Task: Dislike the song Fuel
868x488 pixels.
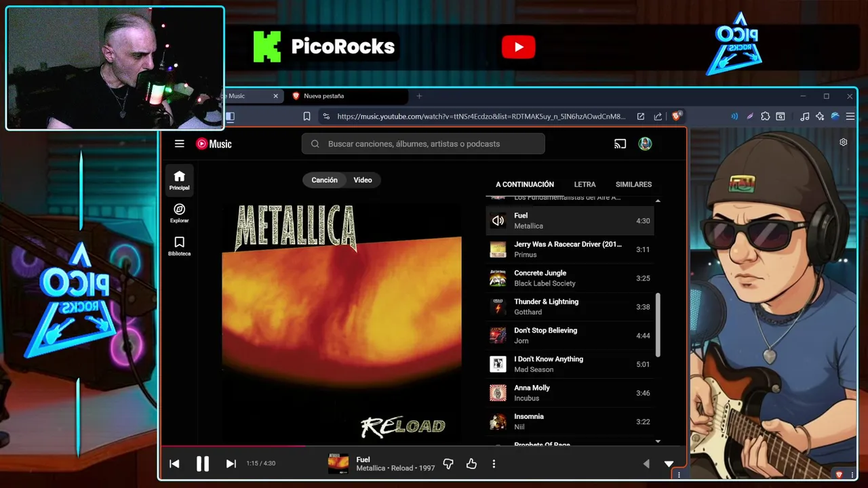Action: (448, 464)
